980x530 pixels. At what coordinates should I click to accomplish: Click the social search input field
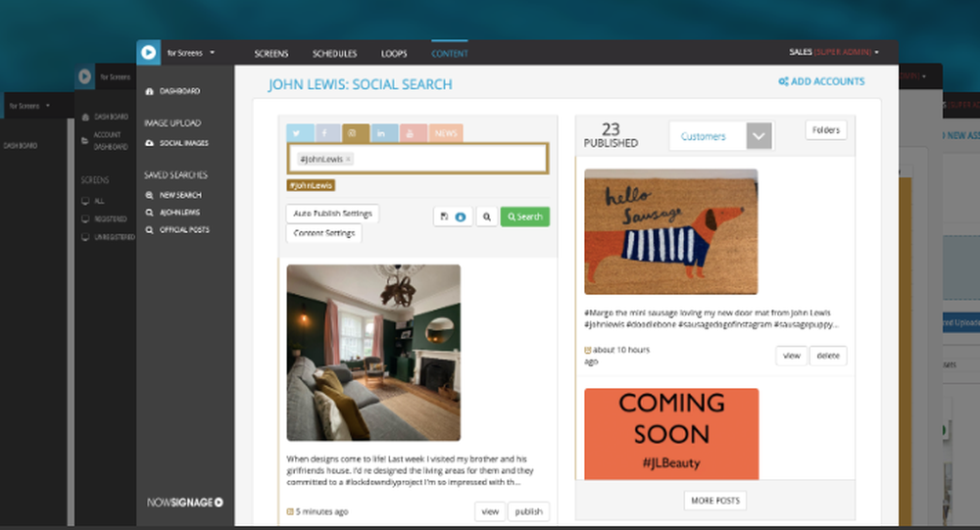[x=417, y=159]
